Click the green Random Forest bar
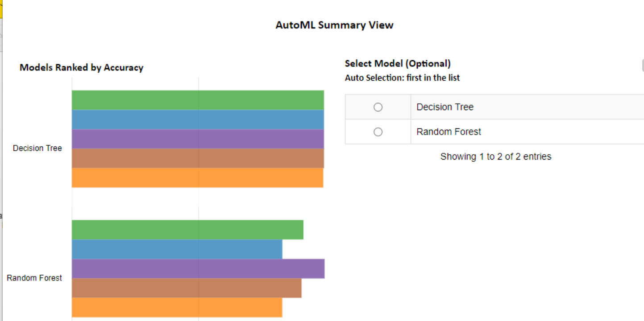This screenshot has height=321, width=644. coord(187,230)
